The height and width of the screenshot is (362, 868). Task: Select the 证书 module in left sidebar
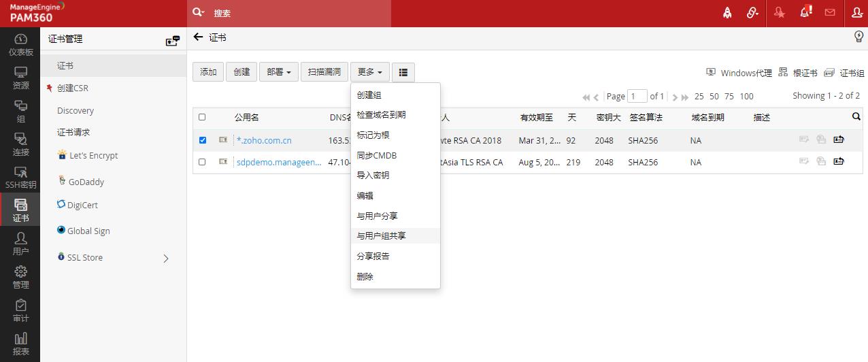20,211
